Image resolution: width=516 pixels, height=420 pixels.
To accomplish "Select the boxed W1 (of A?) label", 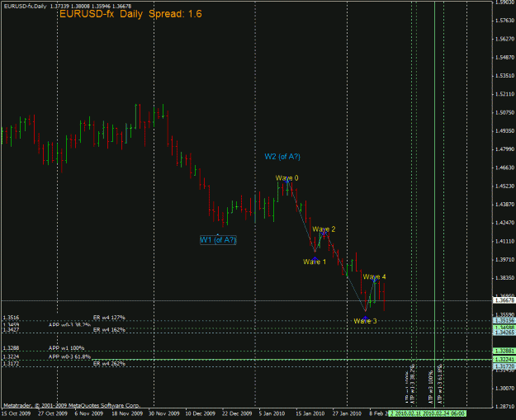I will pyautogui.click(x=218, y=240).
